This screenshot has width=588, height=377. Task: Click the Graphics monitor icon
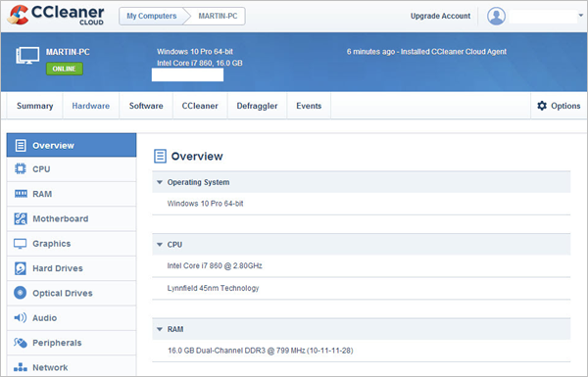tap(21, 244)
